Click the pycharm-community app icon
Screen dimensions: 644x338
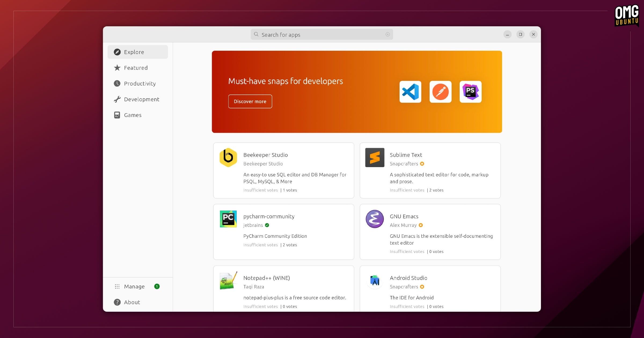click(228, 219)
